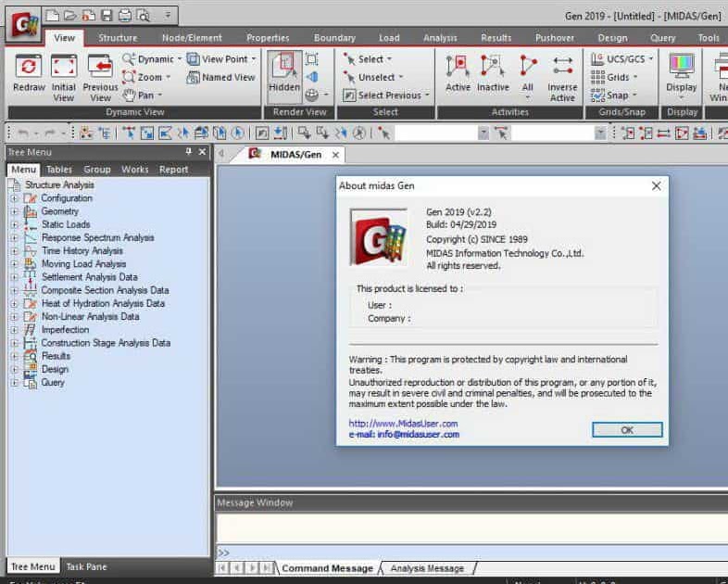Open the Node/Element ribbon tab
Viewport: 728px width, 584px height.
[192, 38]
